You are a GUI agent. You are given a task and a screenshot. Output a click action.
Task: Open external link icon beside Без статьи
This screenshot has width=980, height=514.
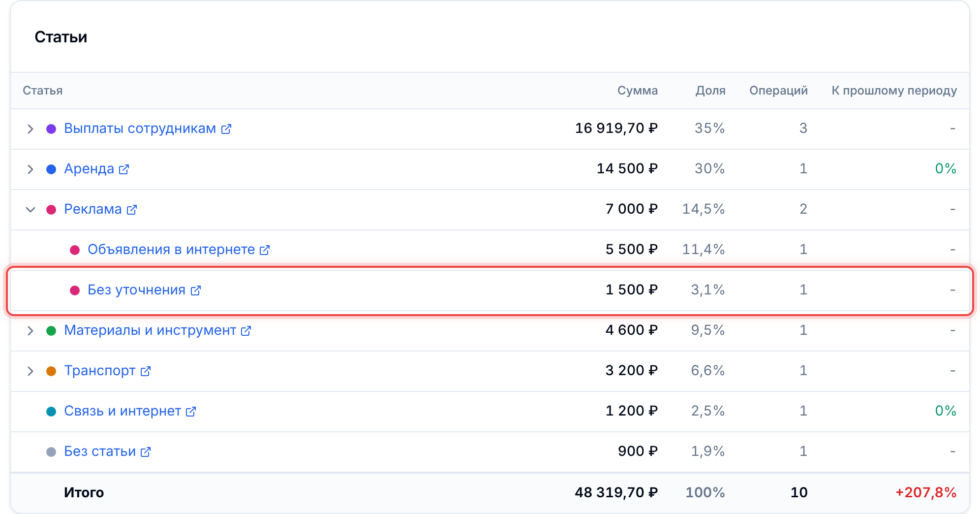tap(146, 452)
